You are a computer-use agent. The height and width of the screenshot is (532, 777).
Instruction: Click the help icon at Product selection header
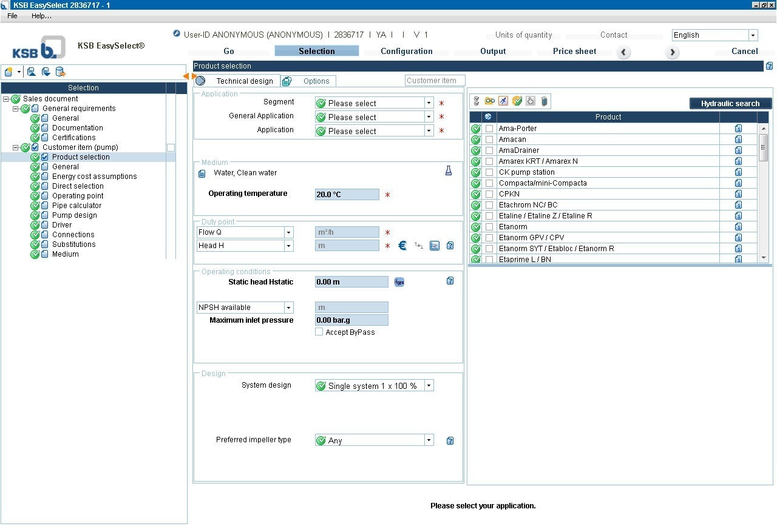point(769,66)
